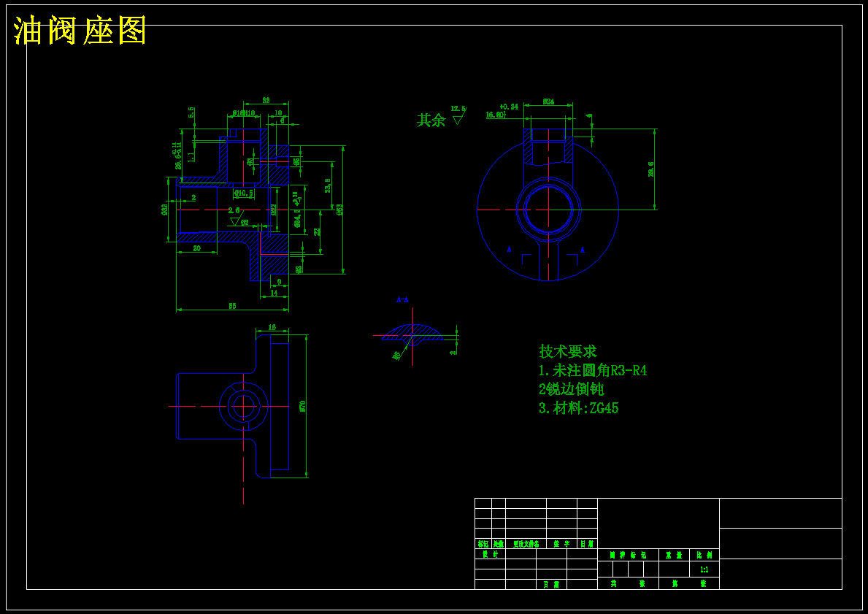Click the 23.5 vertical dimension
The width and height of the screenshot is (868, 614).
click(328, 185)
